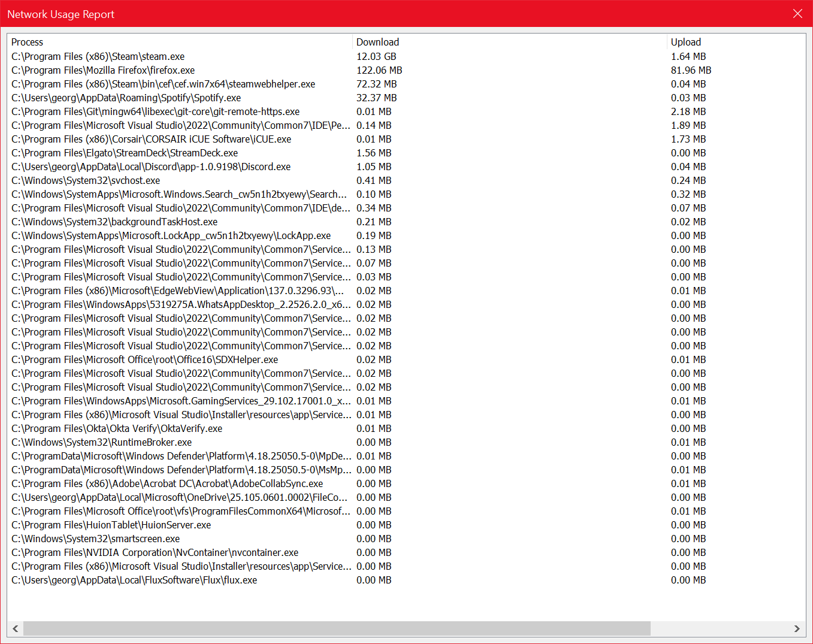Click the 0.32 MB upload value
813x644 pixels.
coord(688,194)
